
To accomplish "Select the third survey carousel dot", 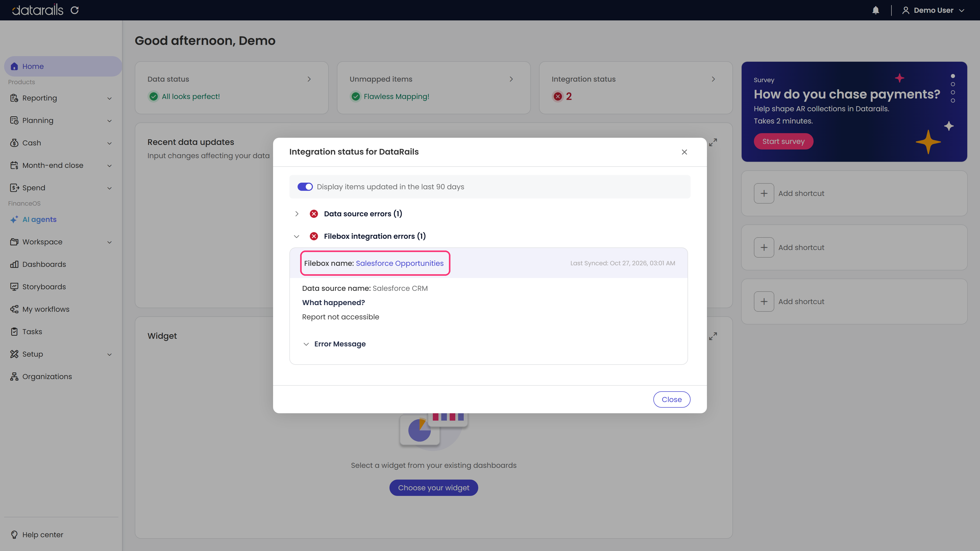I will click(x=953, y=92).
